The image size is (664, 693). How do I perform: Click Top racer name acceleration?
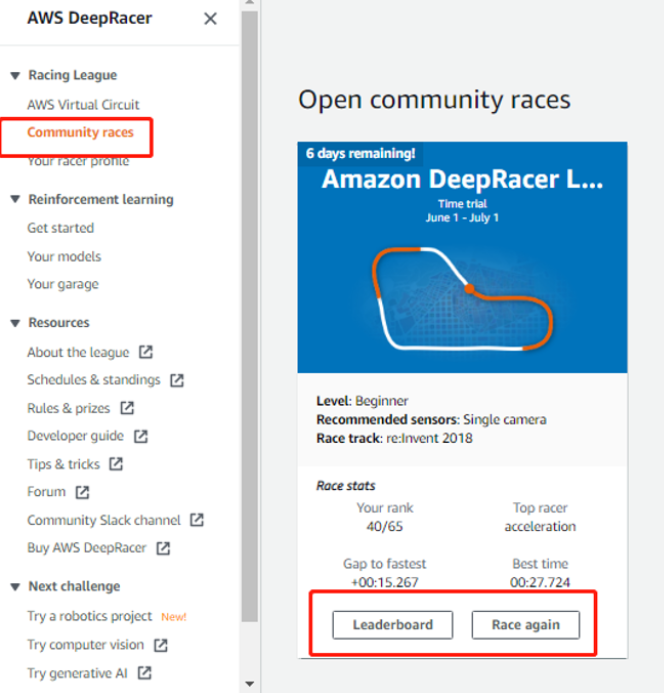540,526
